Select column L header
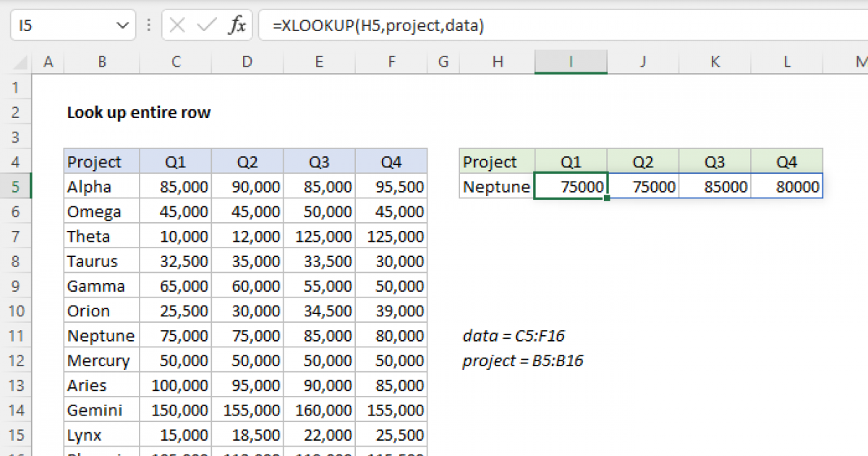The height and width of the screenshot is (456, 868). [x=786, y=63]
